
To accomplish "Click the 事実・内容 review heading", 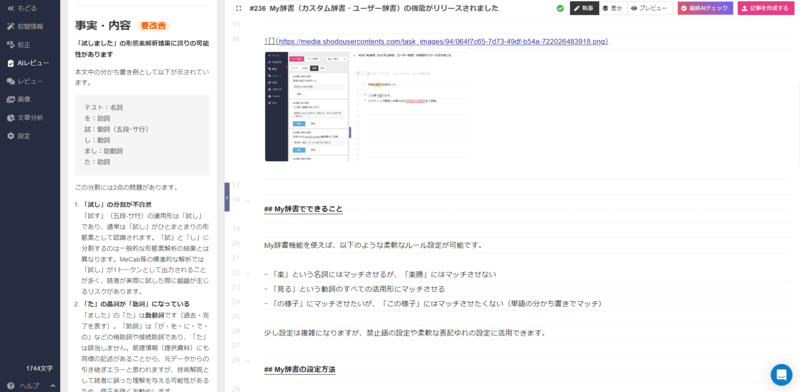I will (x=103, y=26).
